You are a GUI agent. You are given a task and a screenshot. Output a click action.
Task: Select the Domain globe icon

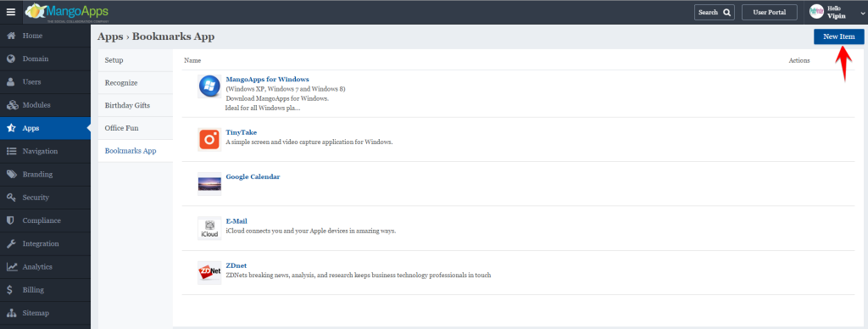11,59
